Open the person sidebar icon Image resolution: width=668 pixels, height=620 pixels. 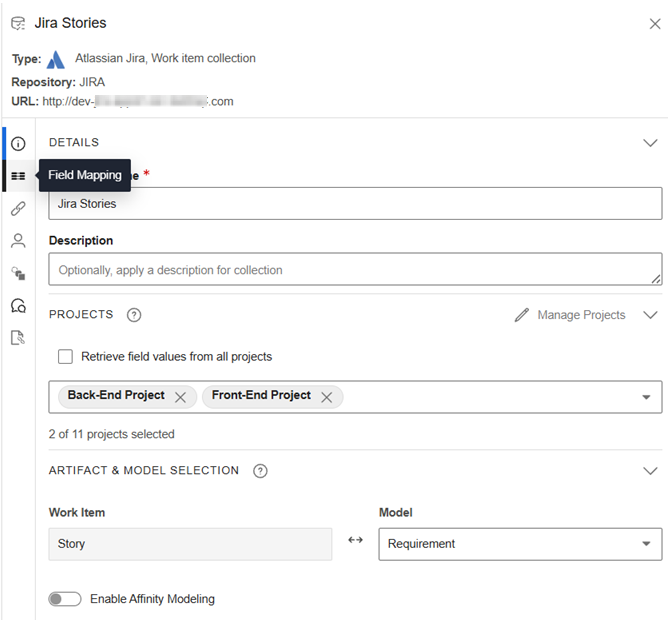tap(18, 241)
